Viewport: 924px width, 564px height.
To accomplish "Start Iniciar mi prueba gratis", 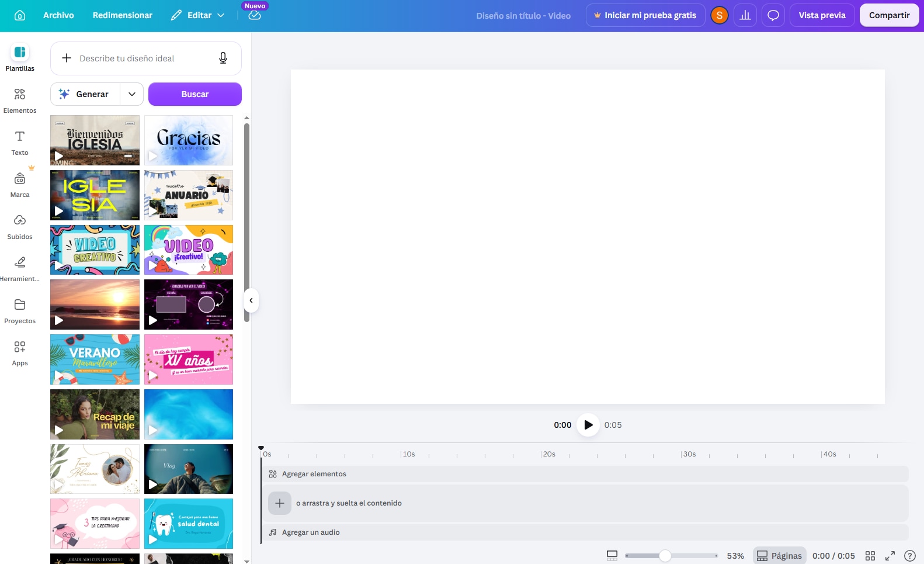I will [645, 16].
